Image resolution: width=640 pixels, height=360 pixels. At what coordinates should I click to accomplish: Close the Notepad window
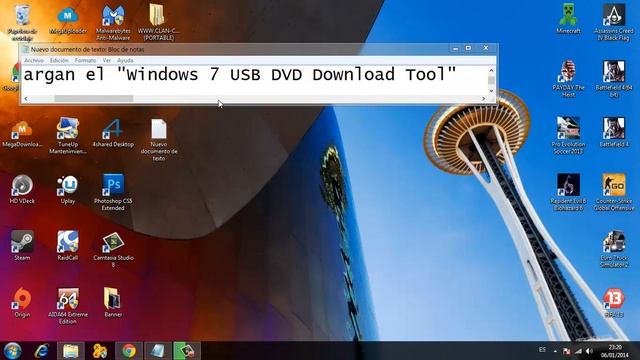coord(486,48)
